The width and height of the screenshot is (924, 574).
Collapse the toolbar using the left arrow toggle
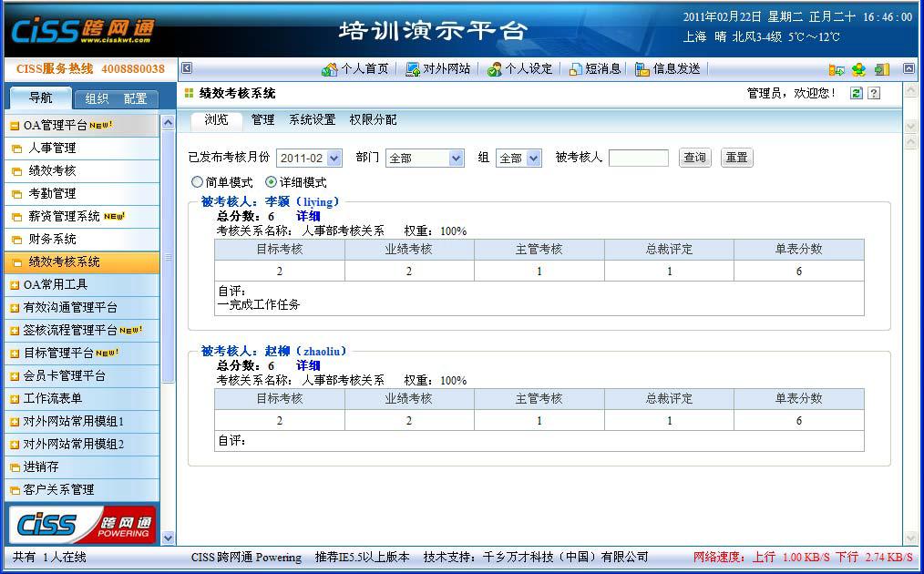click(x=186, y=68)
